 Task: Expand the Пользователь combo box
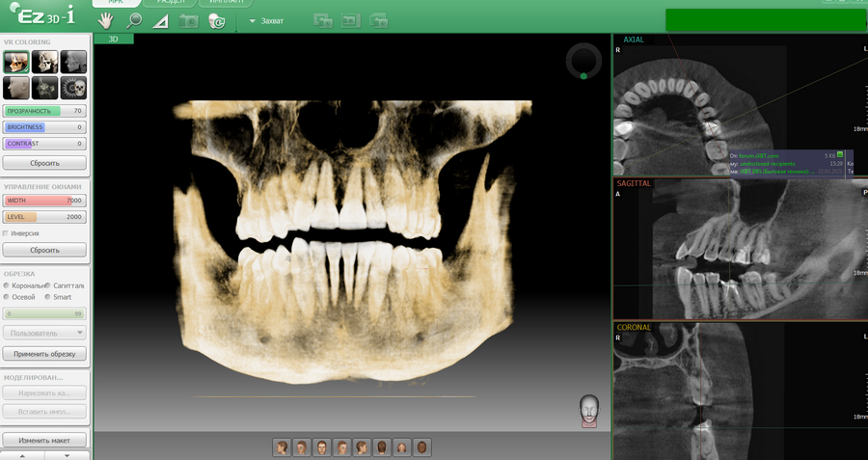click(44, 333)
